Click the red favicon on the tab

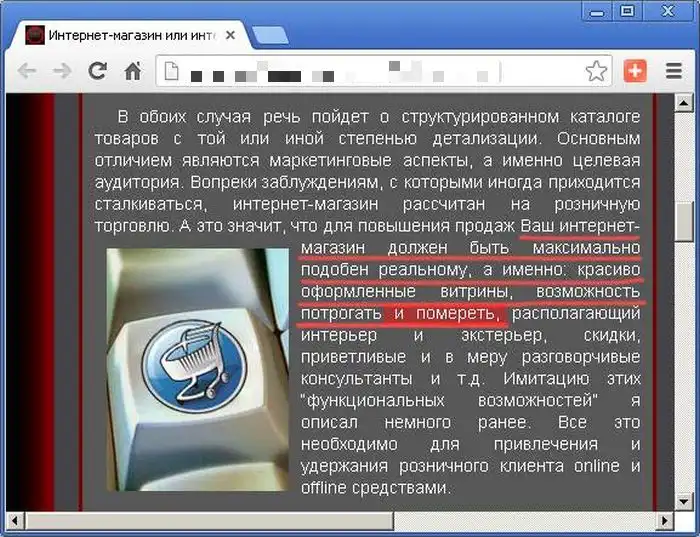[x=35, y=35]
